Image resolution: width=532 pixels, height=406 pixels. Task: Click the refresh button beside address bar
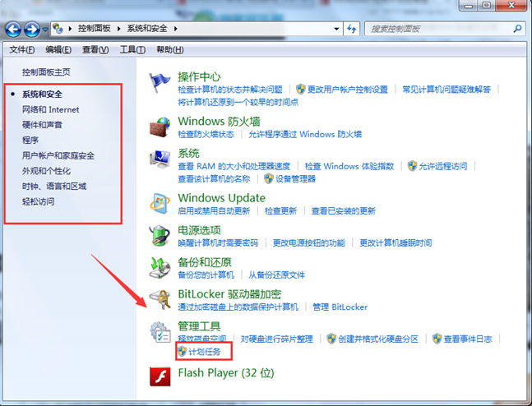[x=351, y=29]
